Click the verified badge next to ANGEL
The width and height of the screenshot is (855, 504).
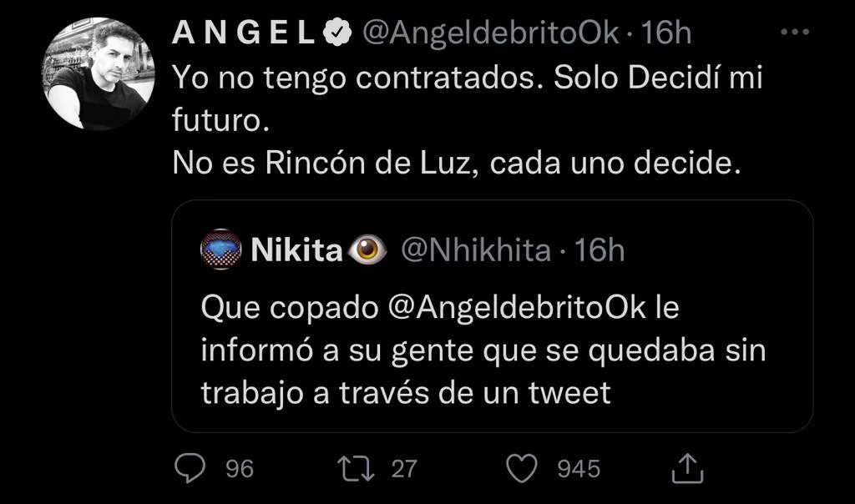coord(336,33)
